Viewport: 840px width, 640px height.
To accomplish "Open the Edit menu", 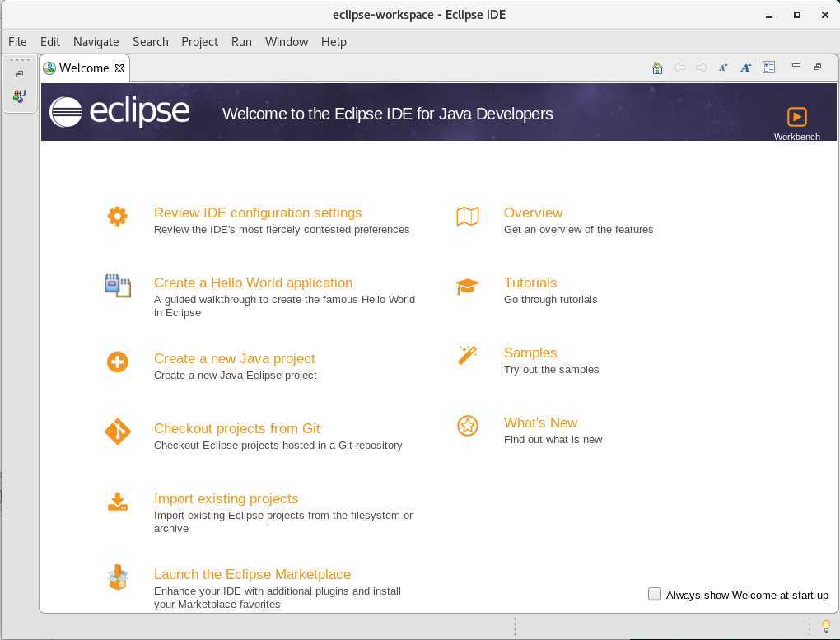I will pos(49,42).
